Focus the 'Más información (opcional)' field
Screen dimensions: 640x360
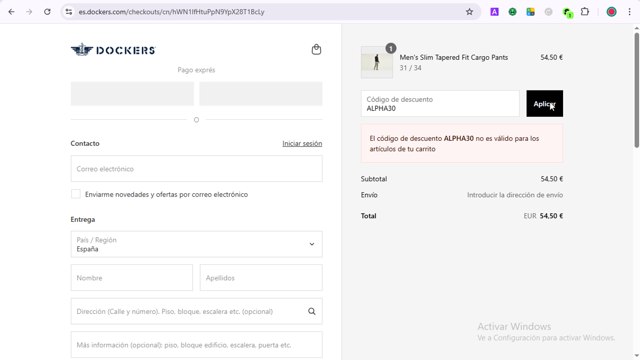[x=196, y=345]
